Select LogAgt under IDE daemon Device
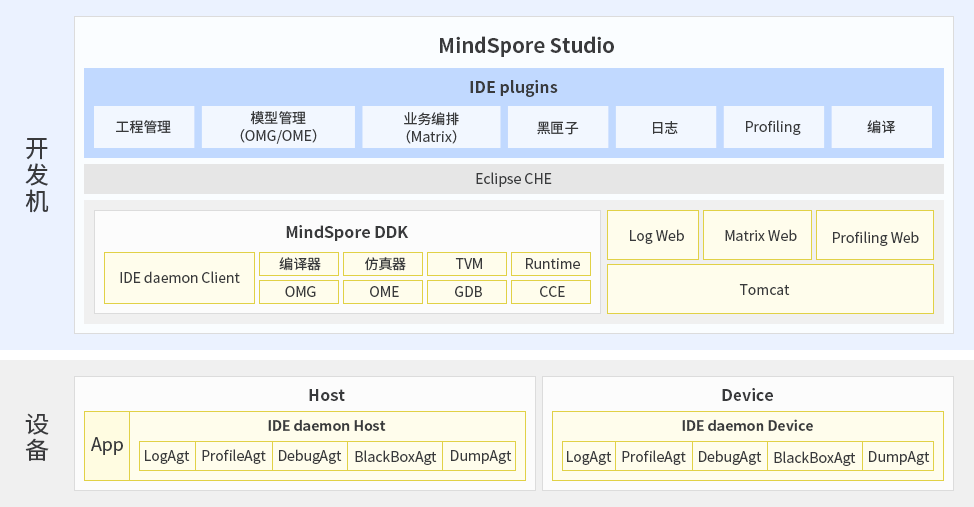Screen dimensions: 974x507 pyautogui.click(x=589, y=457)
